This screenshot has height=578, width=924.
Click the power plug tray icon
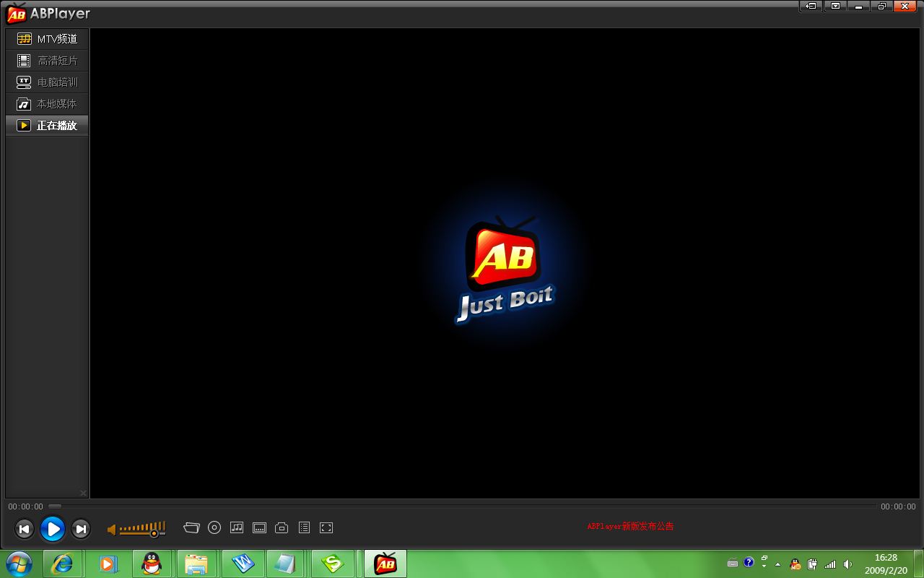[x=813, y=564]
